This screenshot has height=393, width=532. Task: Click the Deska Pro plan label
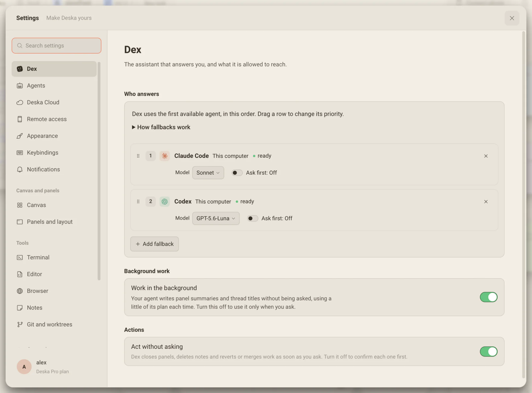point(52,372)
